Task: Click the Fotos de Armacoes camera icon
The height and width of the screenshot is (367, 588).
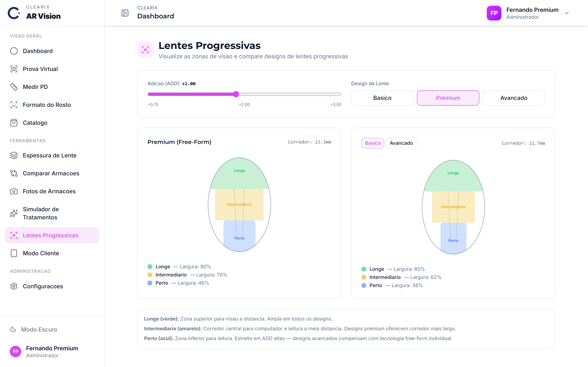Action: pos(14,191)
